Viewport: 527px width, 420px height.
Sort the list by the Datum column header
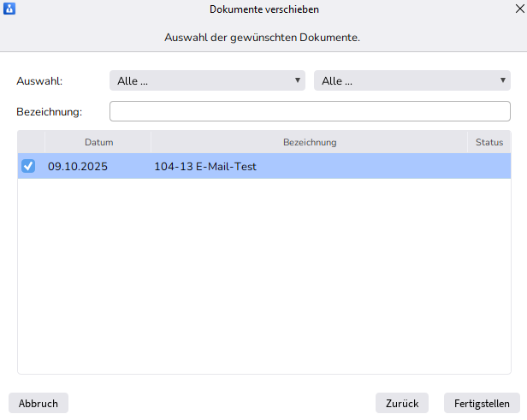tap(98, 142)
